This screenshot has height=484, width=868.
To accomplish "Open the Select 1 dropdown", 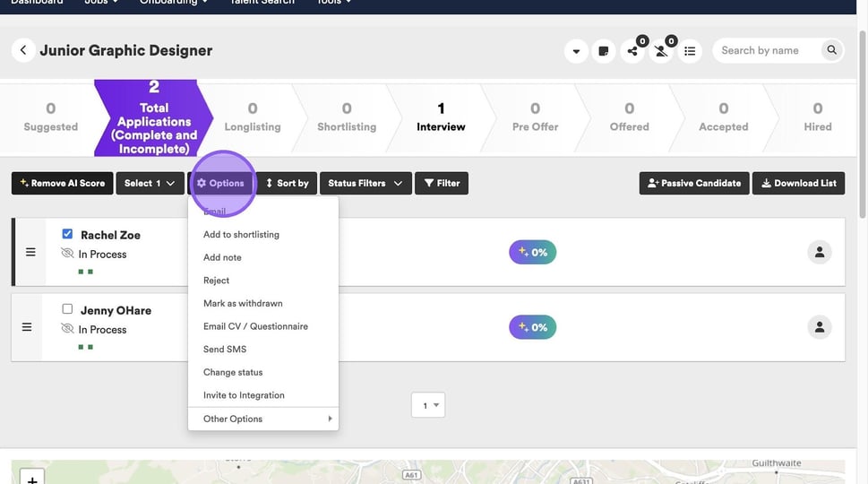I will pos(149,183).
